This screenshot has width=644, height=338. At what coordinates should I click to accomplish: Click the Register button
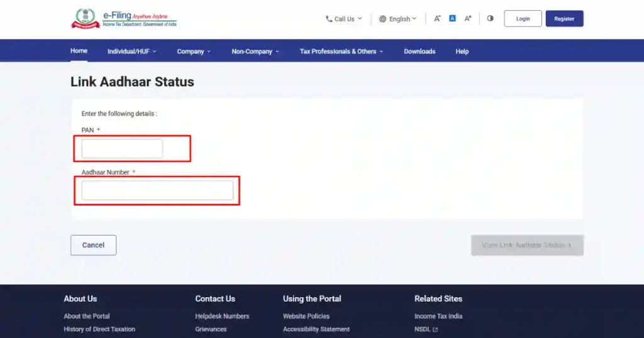click(x=564, y=18)
